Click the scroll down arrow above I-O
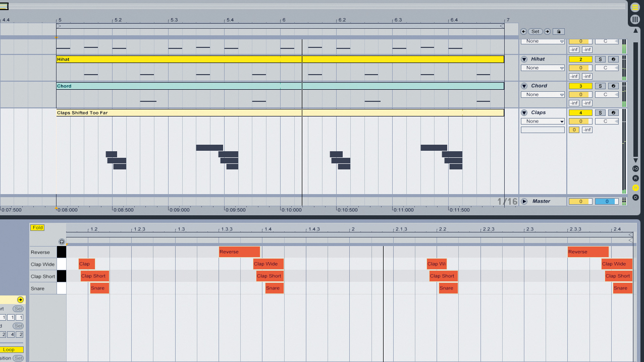 (635, 159)
